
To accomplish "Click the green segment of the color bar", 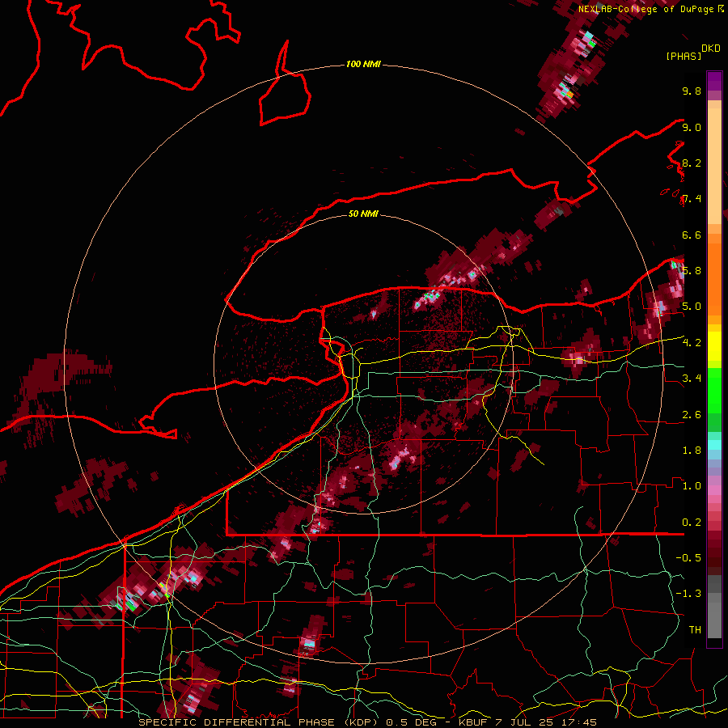I will pos(714,391).
